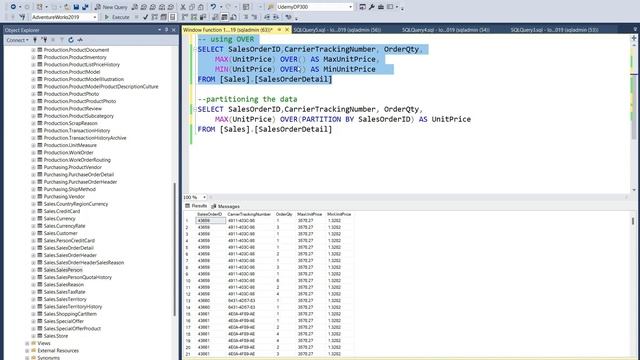Switch output to Results to Text
640x360 pixels.
coord(215,17)
